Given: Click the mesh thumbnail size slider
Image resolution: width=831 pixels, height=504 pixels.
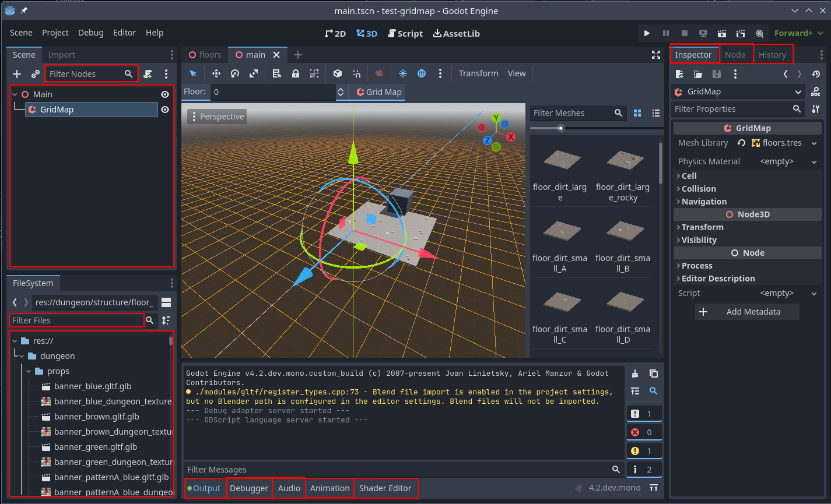Looking at the screenshot, I should [597, 128].
